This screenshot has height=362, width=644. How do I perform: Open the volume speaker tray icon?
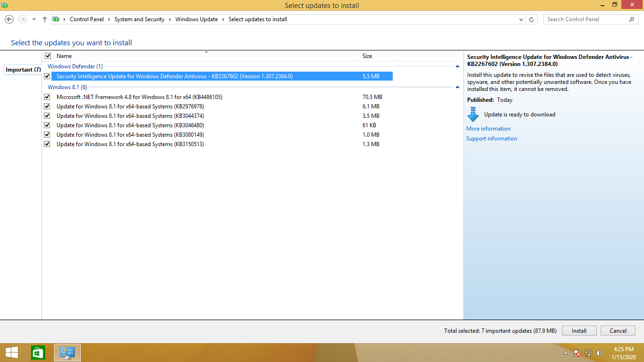[x=600, y=353]
